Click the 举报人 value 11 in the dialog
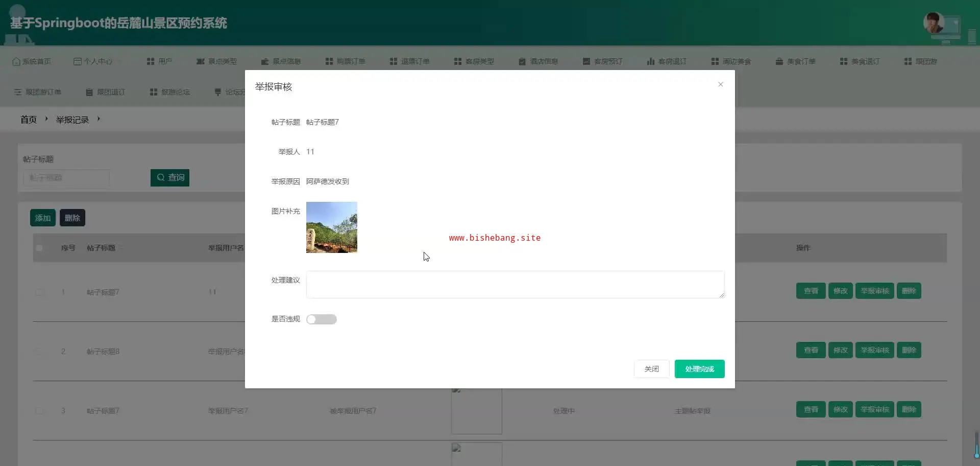This screenshot has width=980, height=466. [310, 152]
